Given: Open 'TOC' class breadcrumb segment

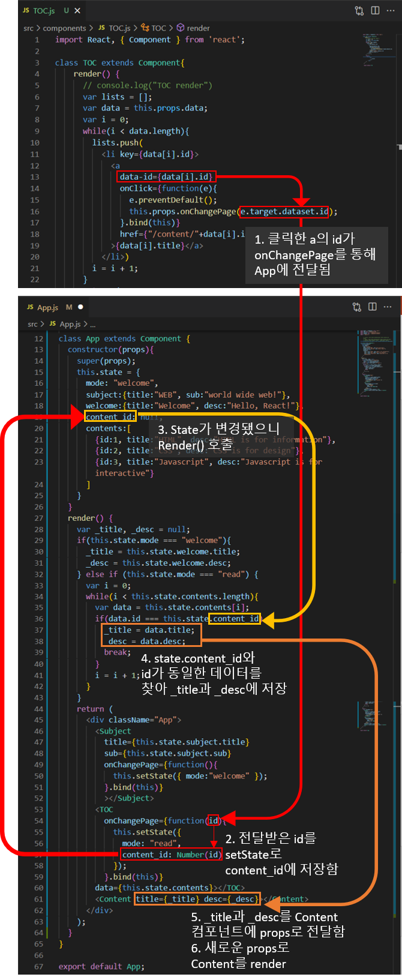Looking at the screenshot, I should coord(159,28).
